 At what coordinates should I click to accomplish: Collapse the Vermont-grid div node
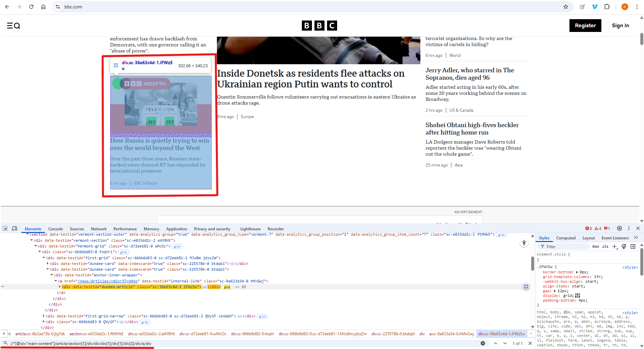(x=36, y=246)
